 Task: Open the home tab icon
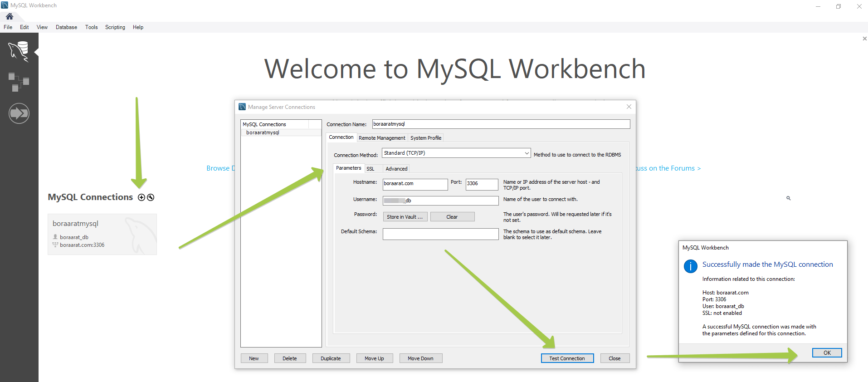(x=9, y=16)
